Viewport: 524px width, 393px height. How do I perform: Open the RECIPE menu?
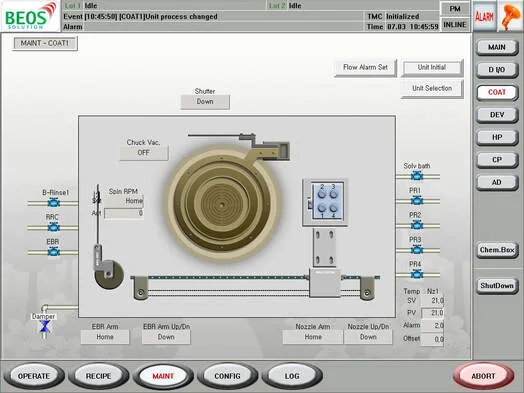[x=98, y=376]
